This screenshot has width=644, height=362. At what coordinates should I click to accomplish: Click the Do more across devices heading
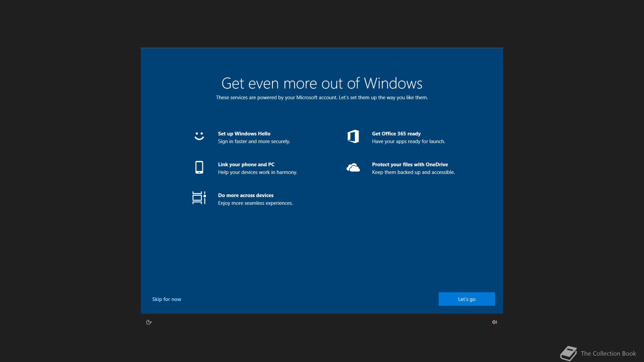coord(246,195)
